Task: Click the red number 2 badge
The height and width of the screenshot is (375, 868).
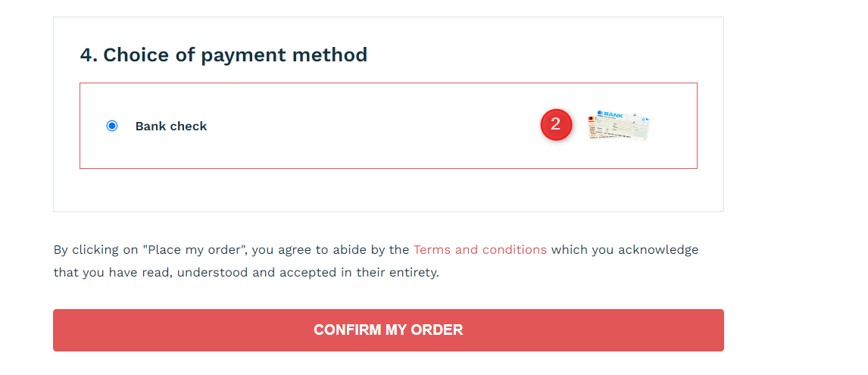Action: [x=556, y=125]
